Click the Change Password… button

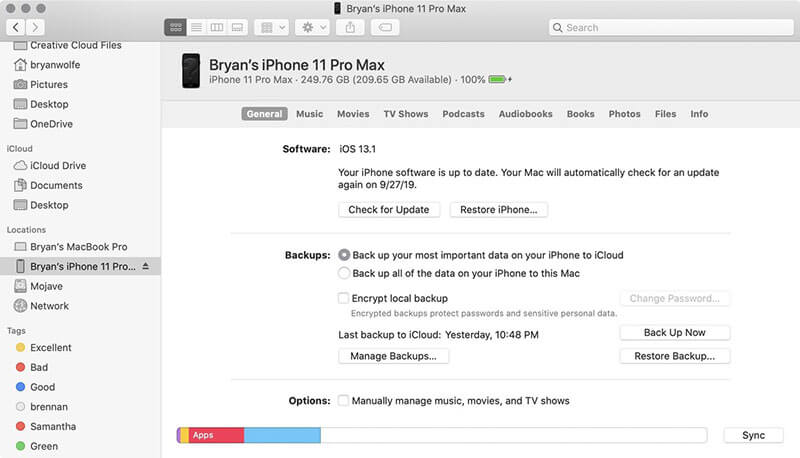674,298
